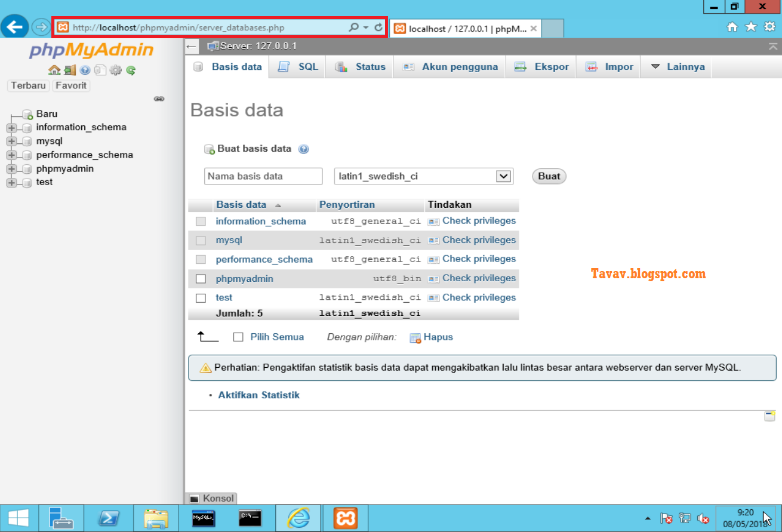
Task: Click the Hapus delete icon
Action: [415, 338]
